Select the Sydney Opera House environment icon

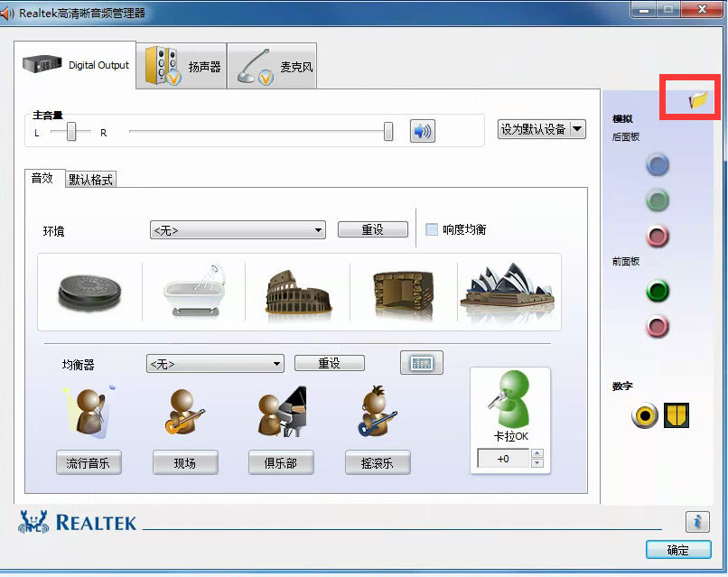[507, 291]
